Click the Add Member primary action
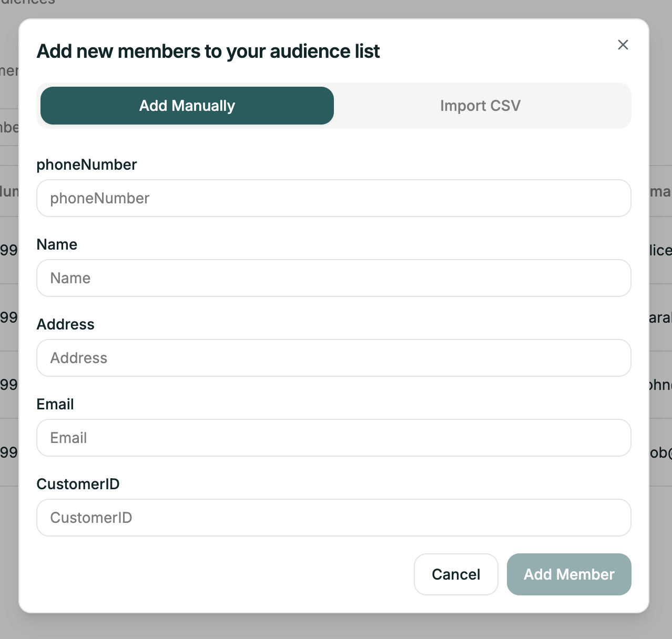This screenshot has width=672, height=639. pos(568,574)
